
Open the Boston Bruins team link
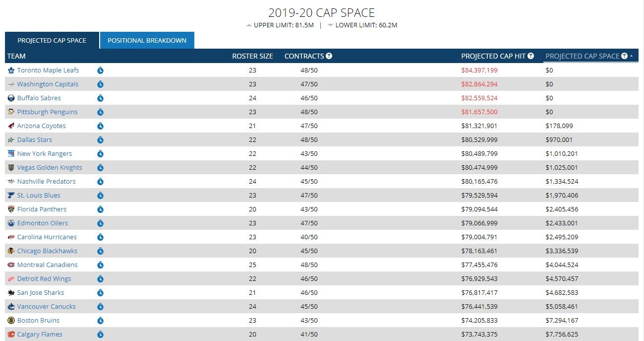pyautogui.click(x=38, y=321)
